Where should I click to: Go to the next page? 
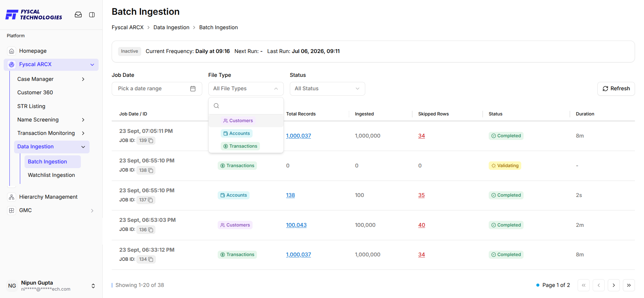coord(614,285)
